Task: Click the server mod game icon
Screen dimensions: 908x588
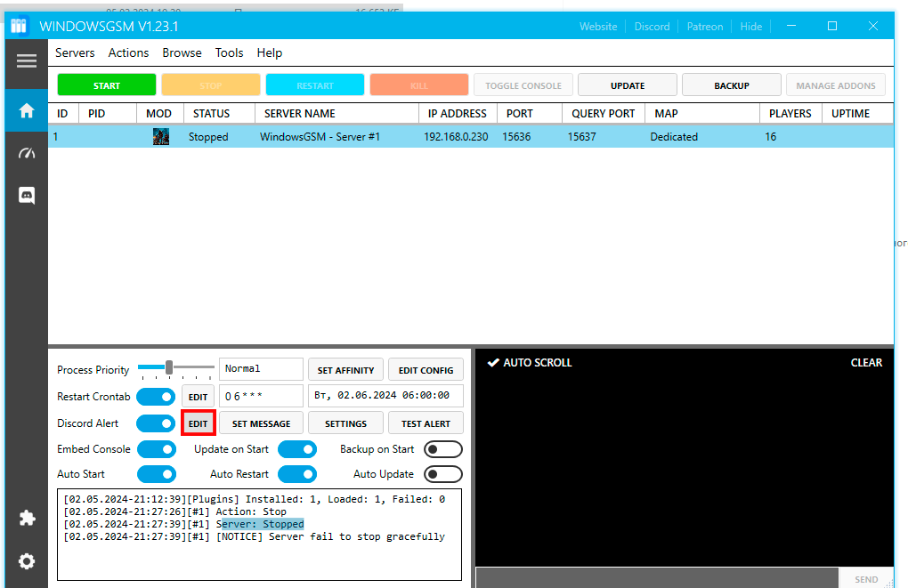Action: [x=161, y=137]
